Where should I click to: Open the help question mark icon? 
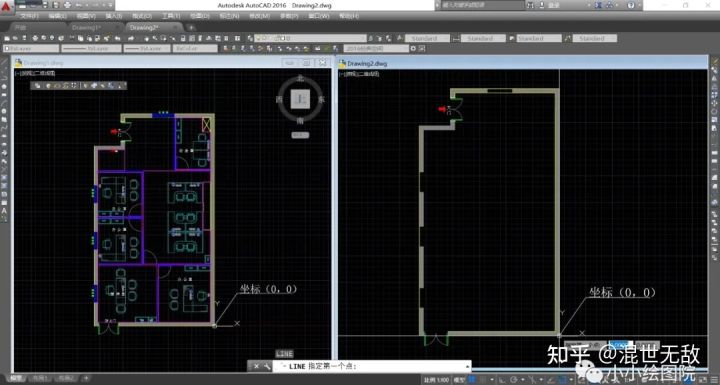(631, 5)
